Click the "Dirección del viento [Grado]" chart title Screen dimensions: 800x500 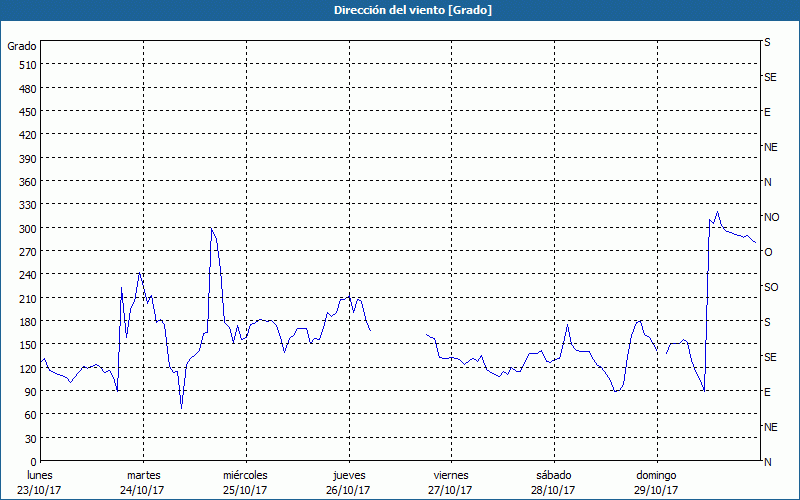[399, 10]
